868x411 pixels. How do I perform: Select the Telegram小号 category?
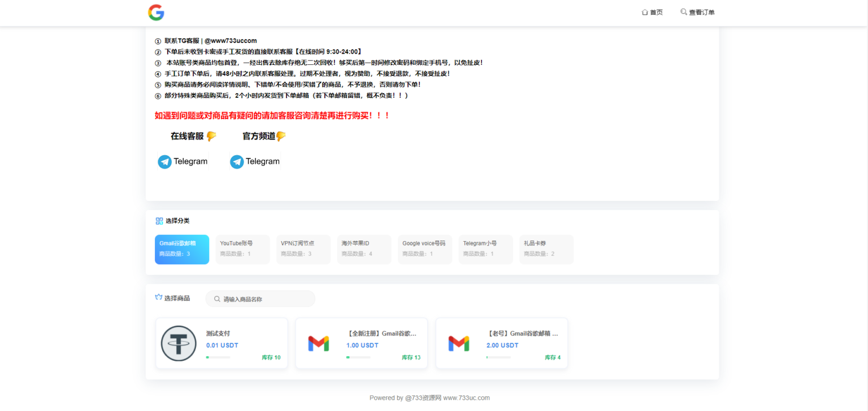point(485,250)
